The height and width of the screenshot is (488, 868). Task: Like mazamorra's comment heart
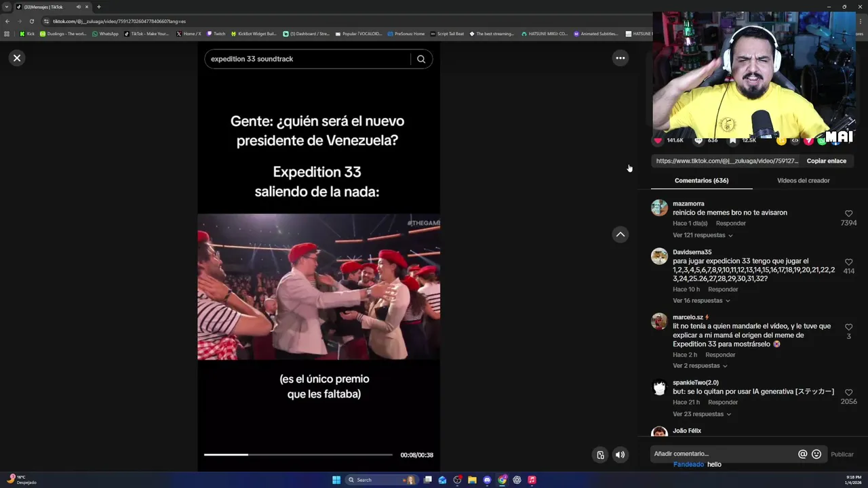pos(848,213)
